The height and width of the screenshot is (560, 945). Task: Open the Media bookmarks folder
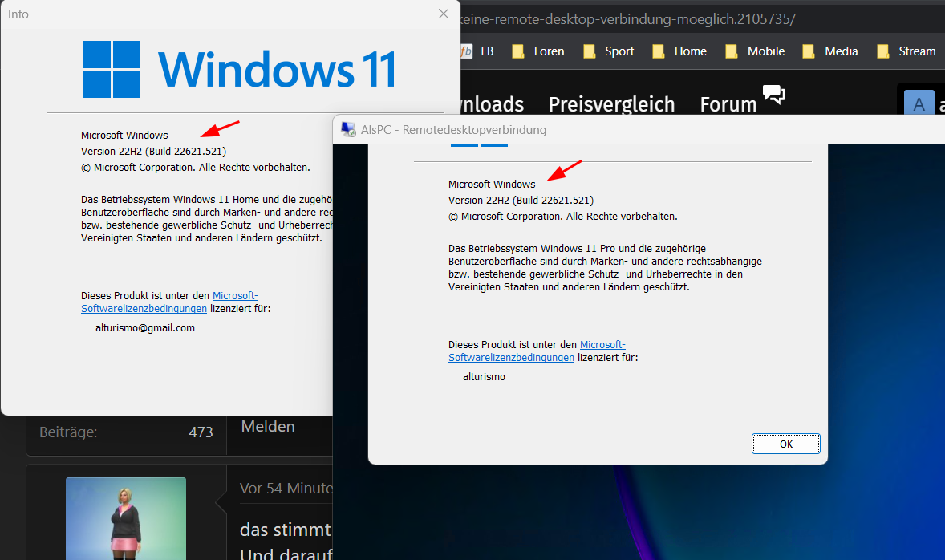tap(830, 51)
